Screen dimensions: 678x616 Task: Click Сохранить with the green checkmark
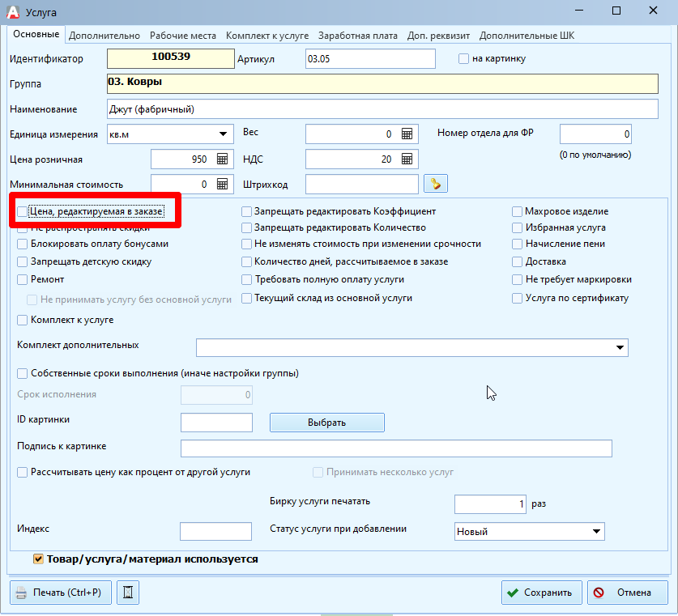pyautogui.click(x=541, y=593)
